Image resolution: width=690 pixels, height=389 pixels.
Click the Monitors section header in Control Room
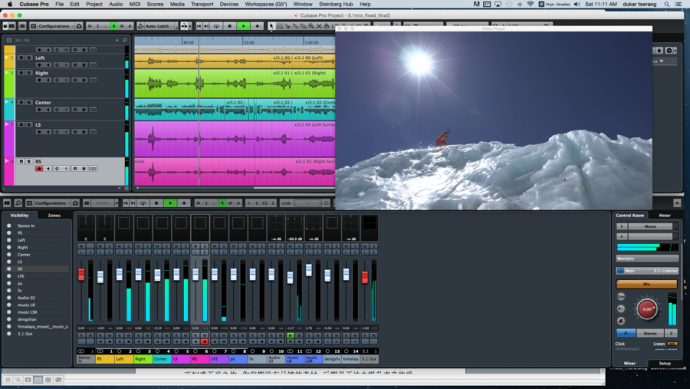[x=647, y=259]
